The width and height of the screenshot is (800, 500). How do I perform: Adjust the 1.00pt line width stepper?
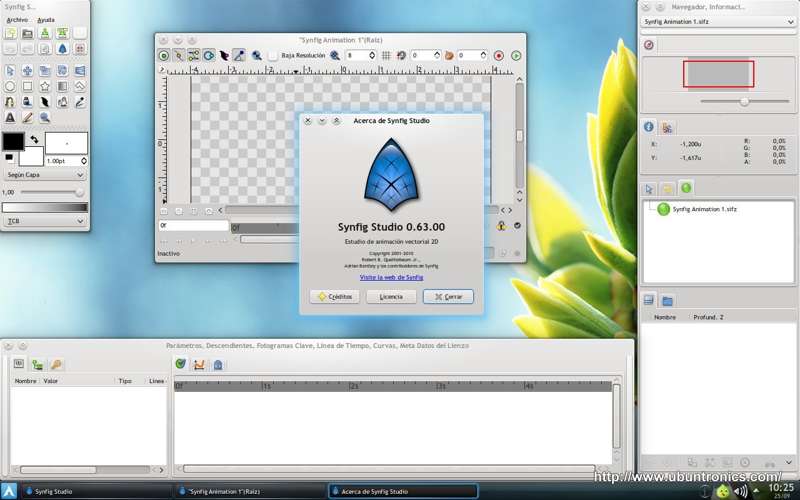point(84,161)
